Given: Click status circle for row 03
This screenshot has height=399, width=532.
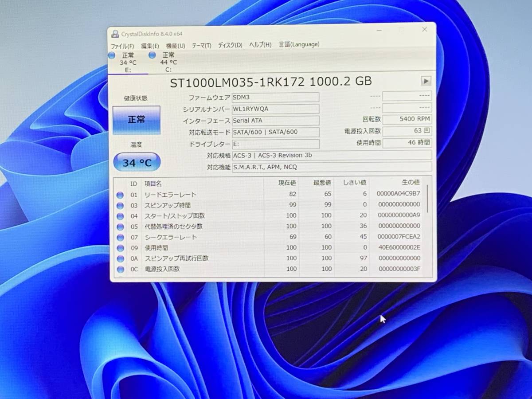Looking at the screenshot, I should pos(120,206).
